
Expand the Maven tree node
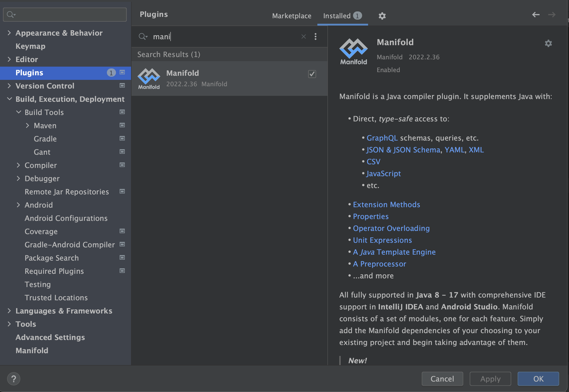[28, 125]
